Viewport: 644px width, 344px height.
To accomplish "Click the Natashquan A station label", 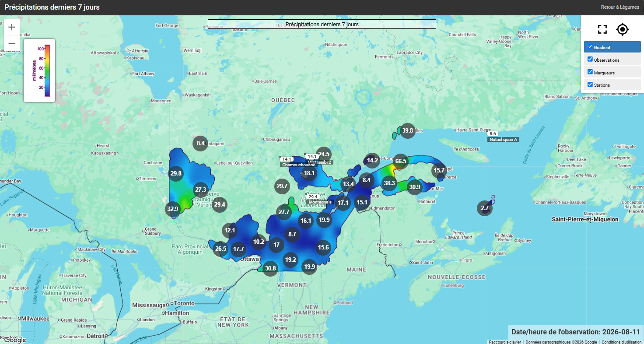I will (504, 140).
